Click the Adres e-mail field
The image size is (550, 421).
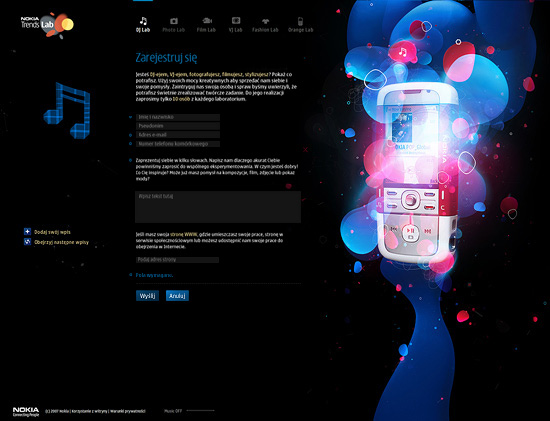tap(178, 135)
